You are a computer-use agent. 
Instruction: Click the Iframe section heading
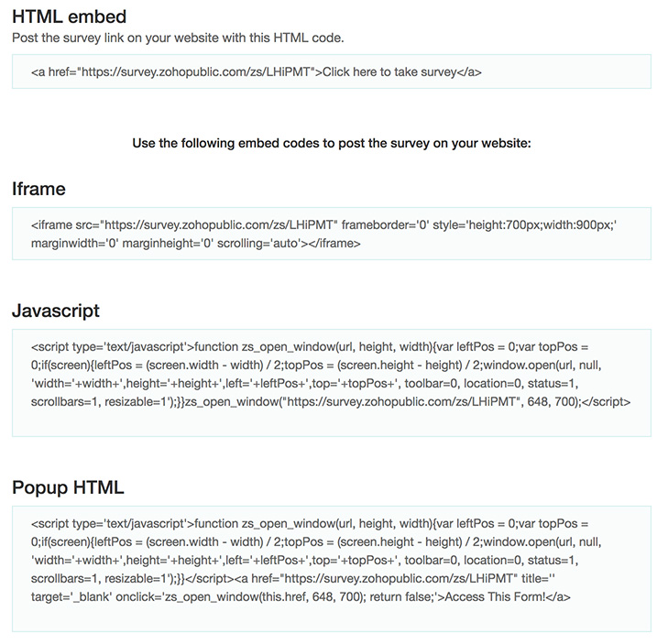pos(38,189)
